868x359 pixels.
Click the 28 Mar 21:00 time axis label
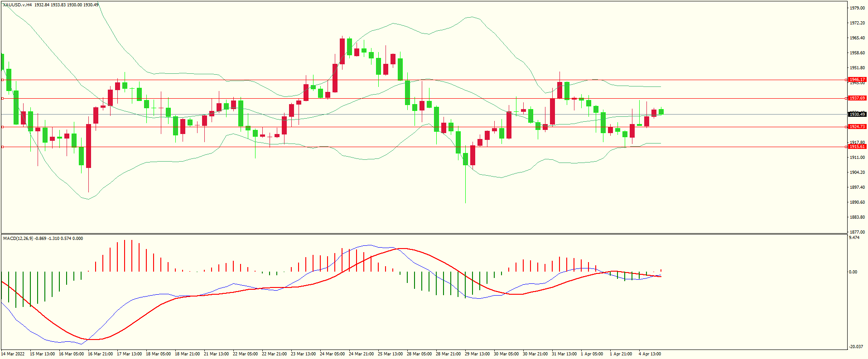(x=448, y=354)
